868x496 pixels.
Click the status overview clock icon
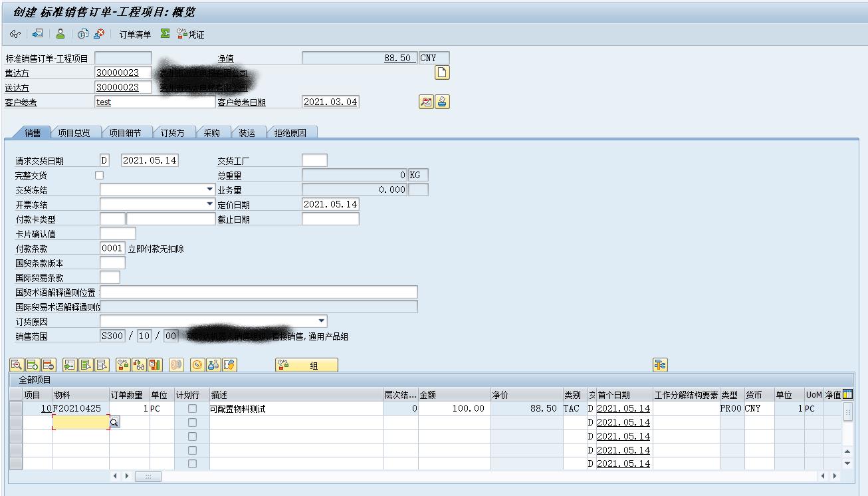(x=83, y=34)
